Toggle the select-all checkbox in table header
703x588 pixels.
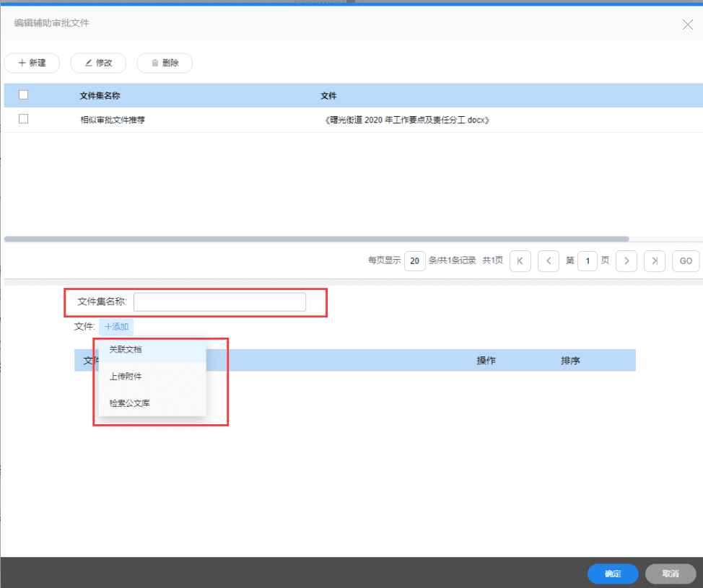(x=23, y=95)
